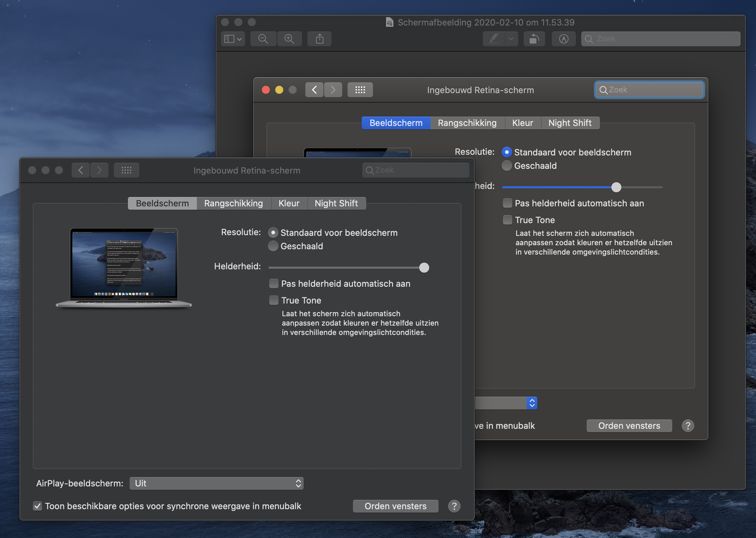Open the sidebar view menu in Preview

pos(233,39)
